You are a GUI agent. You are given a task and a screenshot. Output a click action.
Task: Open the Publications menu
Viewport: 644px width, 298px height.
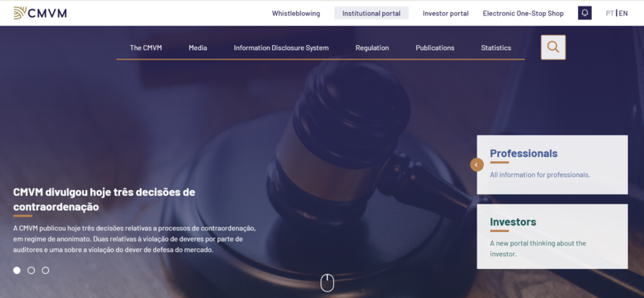tap(435, 48)
